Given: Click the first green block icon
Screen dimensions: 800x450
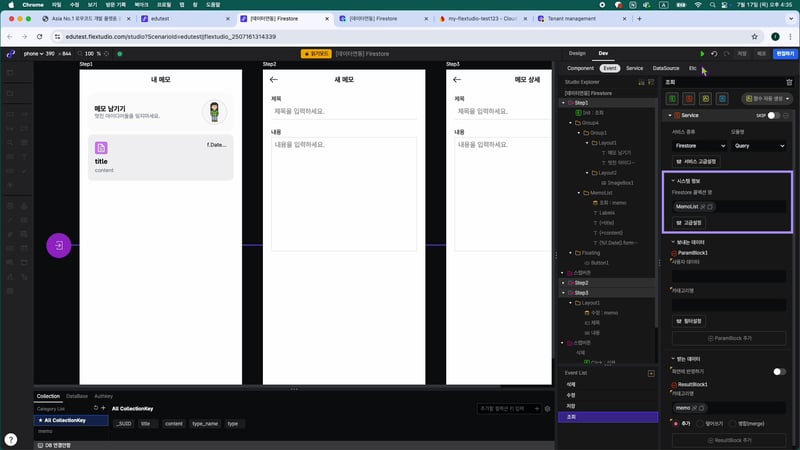Looking at the screenshot, I should coord(674,99).
